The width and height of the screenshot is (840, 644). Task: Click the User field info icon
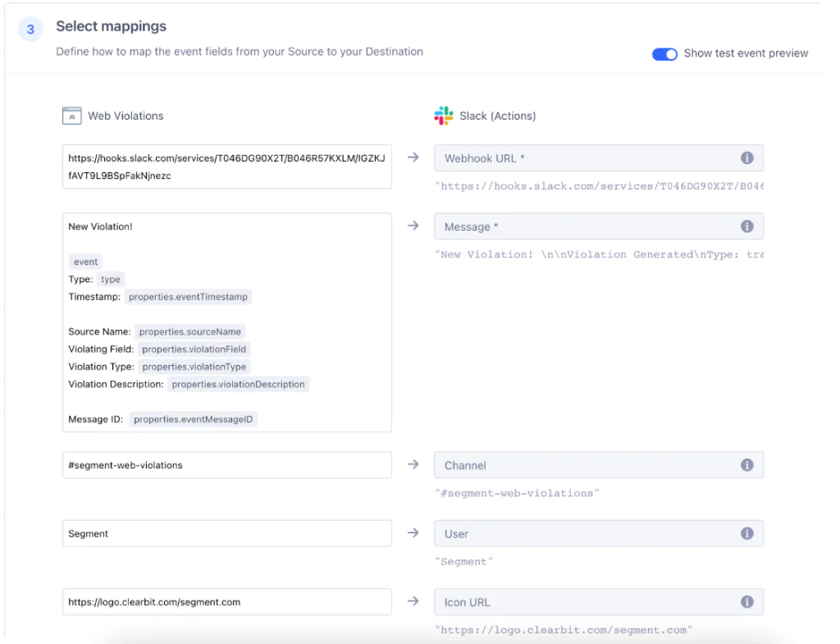(746, 533)
